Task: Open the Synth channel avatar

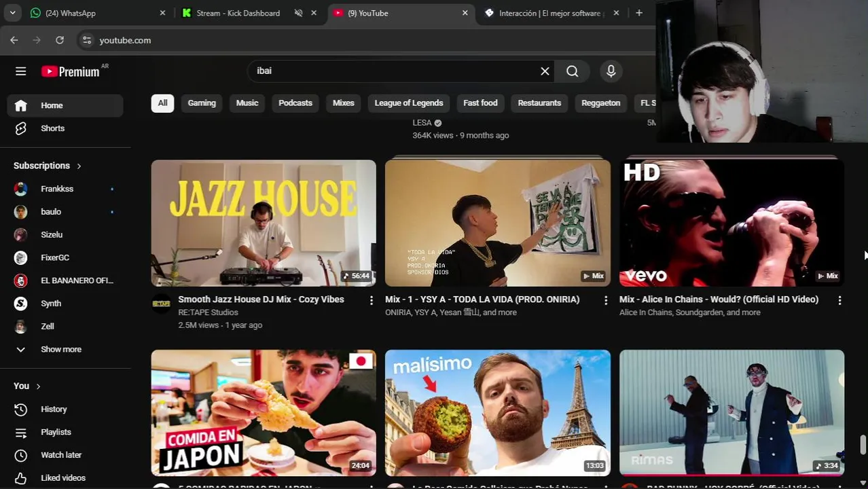Action: 21,304
